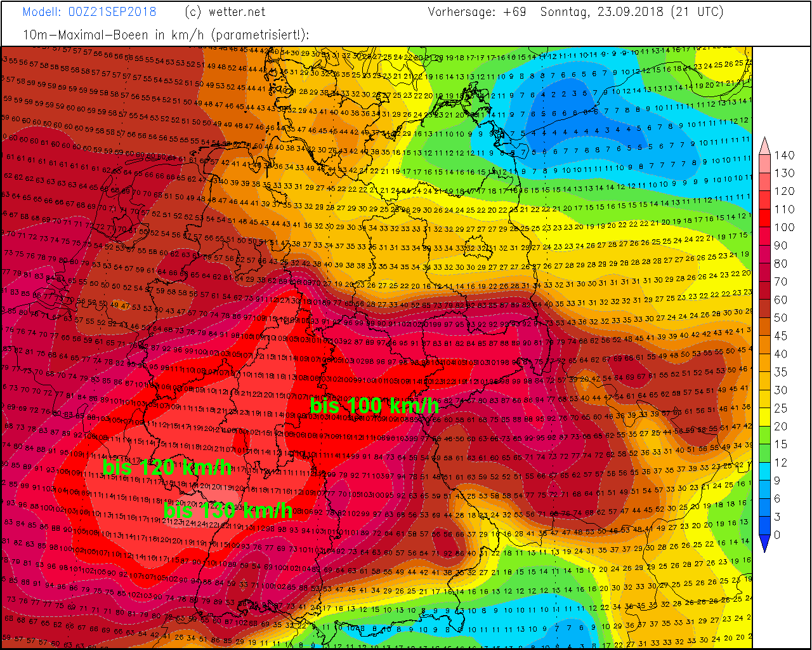
Task: Select the legend label "70"
Action: click(x=781, y=281)
